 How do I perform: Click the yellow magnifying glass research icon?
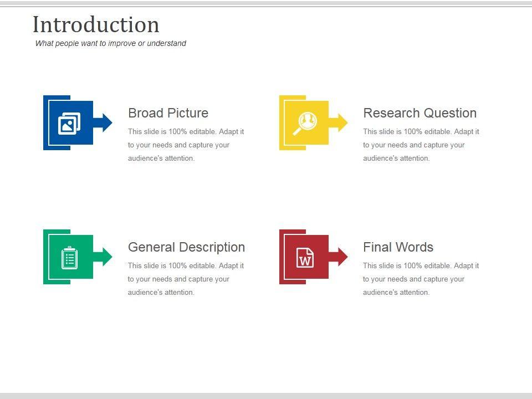pyautogui.click(x=305, y=124)
